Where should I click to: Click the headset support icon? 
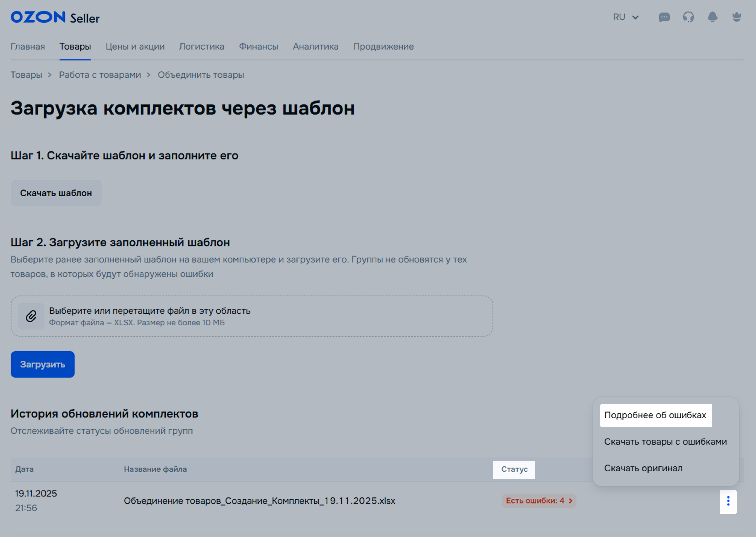pos(688,17)
